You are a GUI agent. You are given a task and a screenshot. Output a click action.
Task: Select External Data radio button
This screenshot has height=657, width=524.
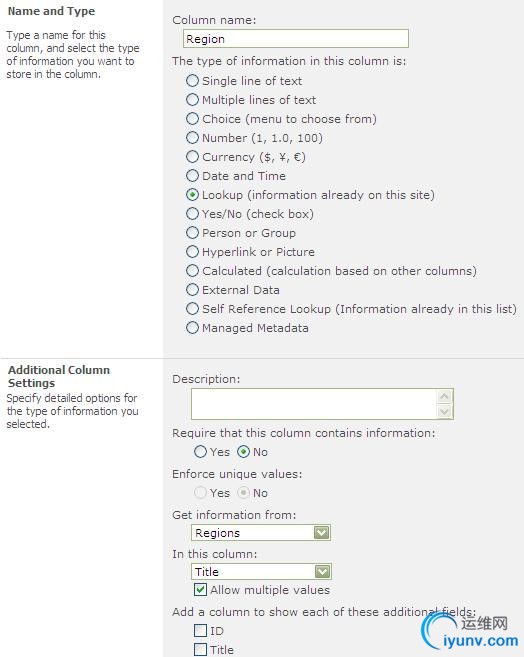click(x=192, y=290)
